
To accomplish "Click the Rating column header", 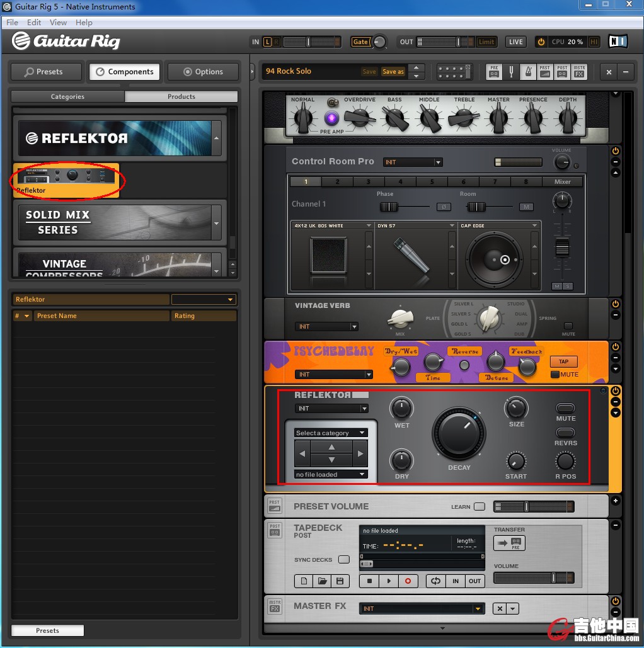I will pyautogui.click(x=204, y=315).
